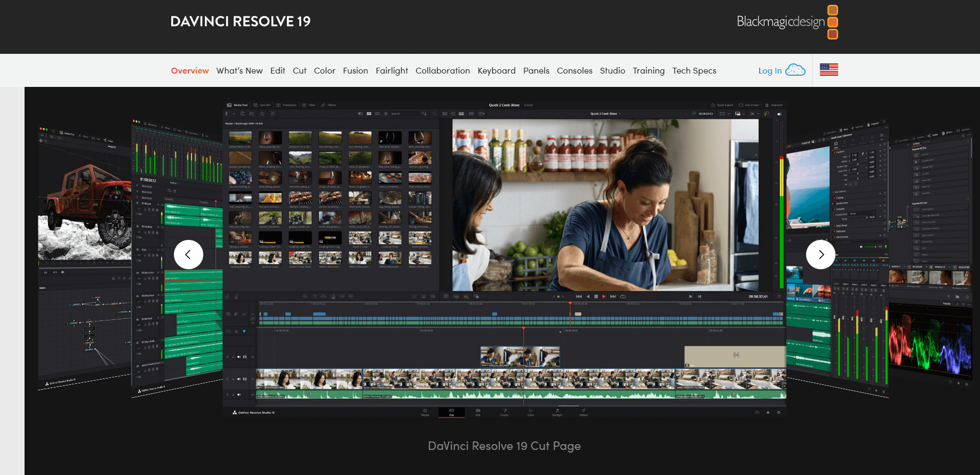Image resolution: width=980 pixels, height=475 pixels.
Task: Click the Smart Insert edit icon
Action: click(x=305, y=296)
